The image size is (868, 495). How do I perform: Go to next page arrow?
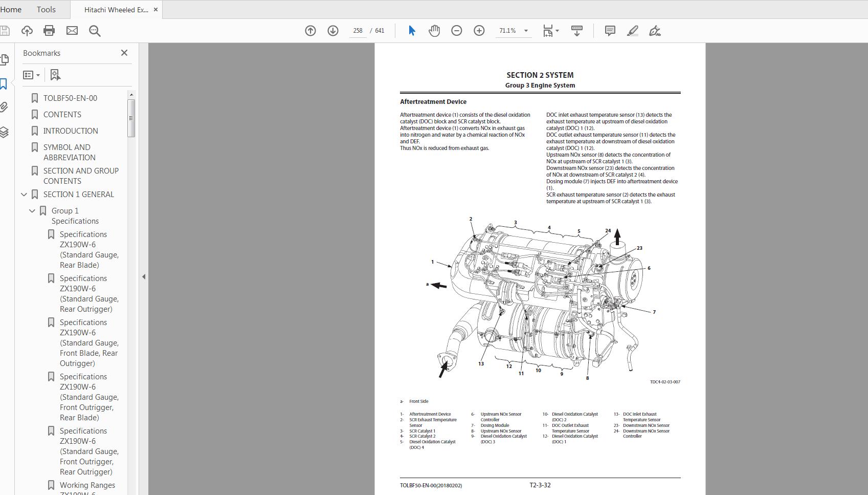click(333, 31)
